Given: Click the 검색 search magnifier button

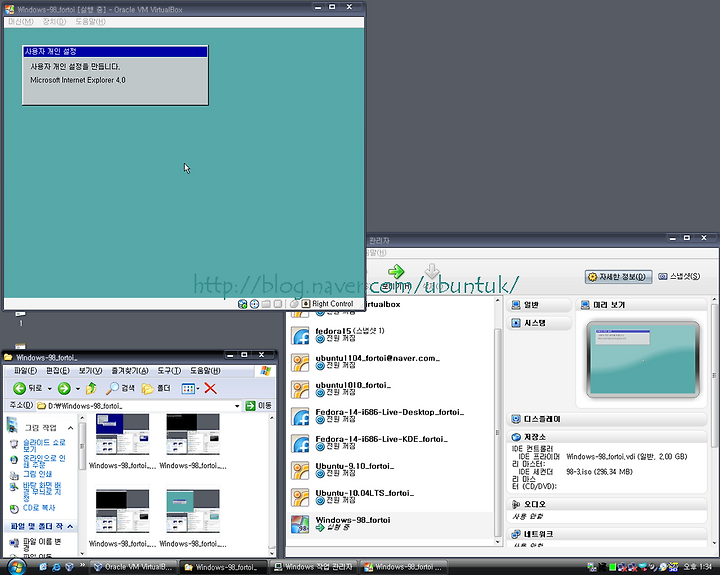Looking at the screenshot, I should pyautogui.click(x=120, y=389).
